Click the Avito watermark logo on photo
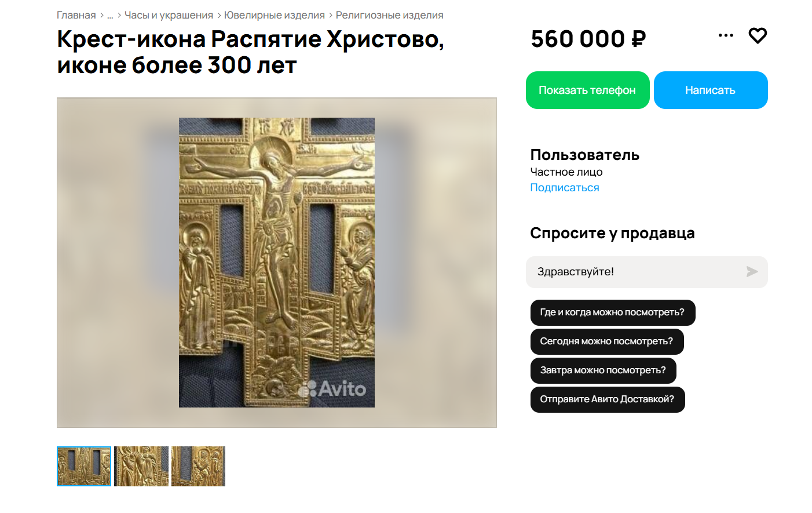The height and width of the screenshot is (513, 812). pos(332,388)
